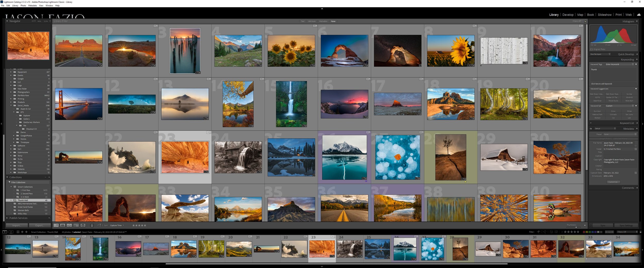The width and height of the screenshot is (644, 268).
Task: Open the Slideshow module
Action: [604, 15]
